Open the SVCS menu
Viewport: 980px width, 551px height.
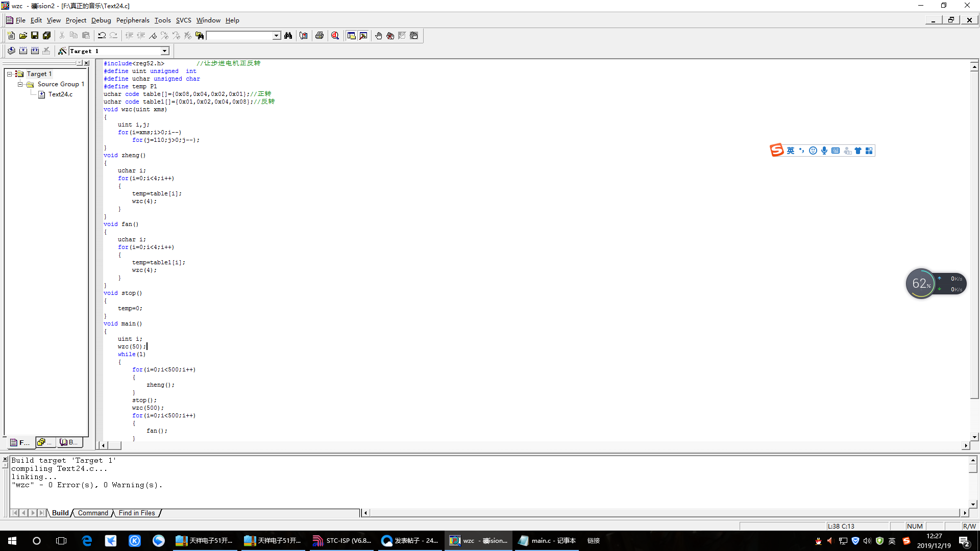point(184,20)
